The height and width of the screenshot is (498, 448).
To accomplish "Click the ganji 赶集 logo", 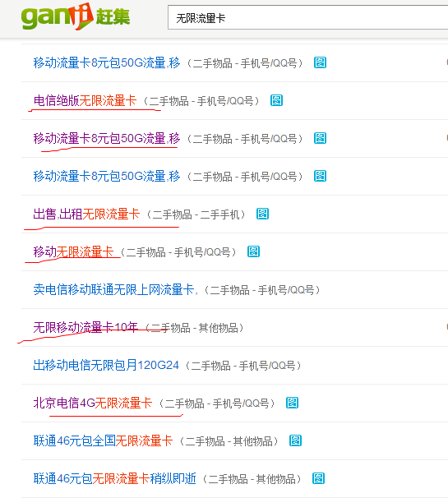I will click(76, 16).
